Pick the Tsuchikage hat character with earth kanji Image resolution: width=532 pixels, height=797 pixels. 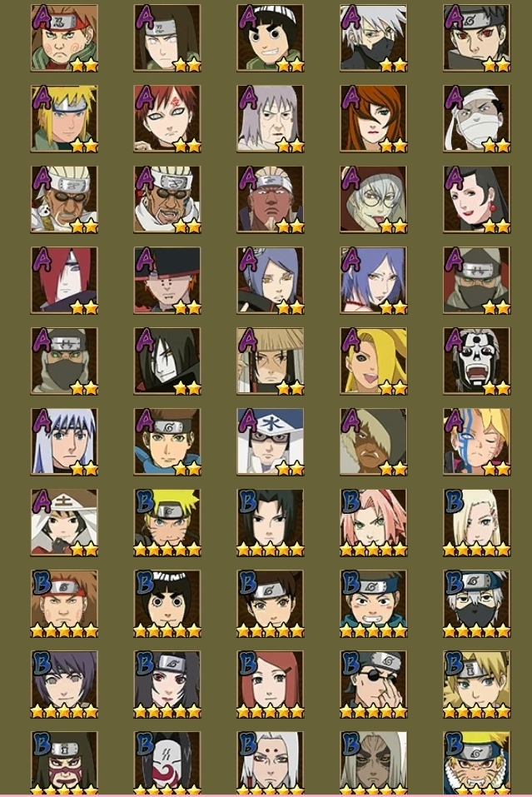coord(65,522)
